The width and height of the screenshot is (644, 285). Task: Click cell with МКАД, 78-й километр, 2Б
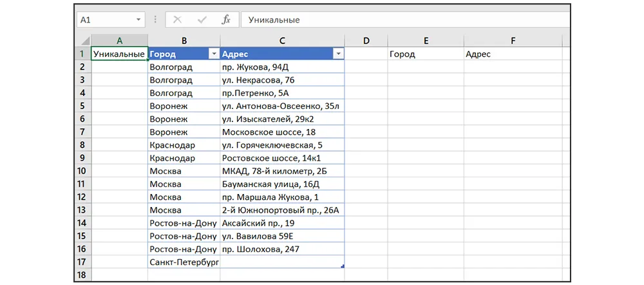(x=281, y=172)
